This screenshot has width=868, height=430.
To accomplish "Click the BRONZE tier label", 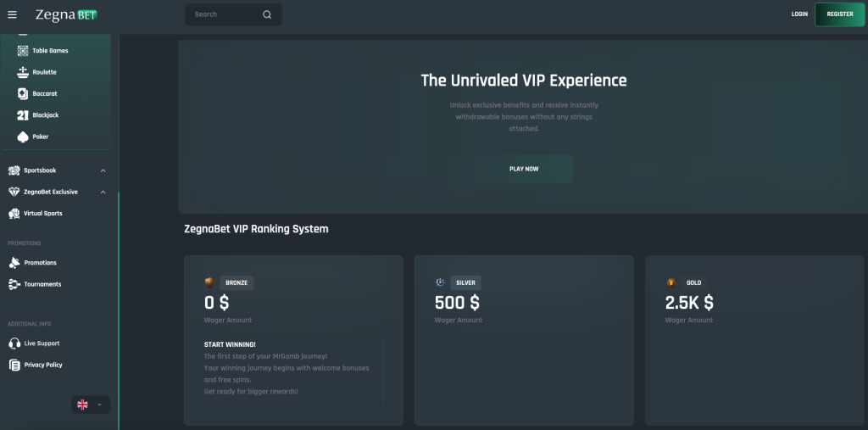I will coord(236,282).
